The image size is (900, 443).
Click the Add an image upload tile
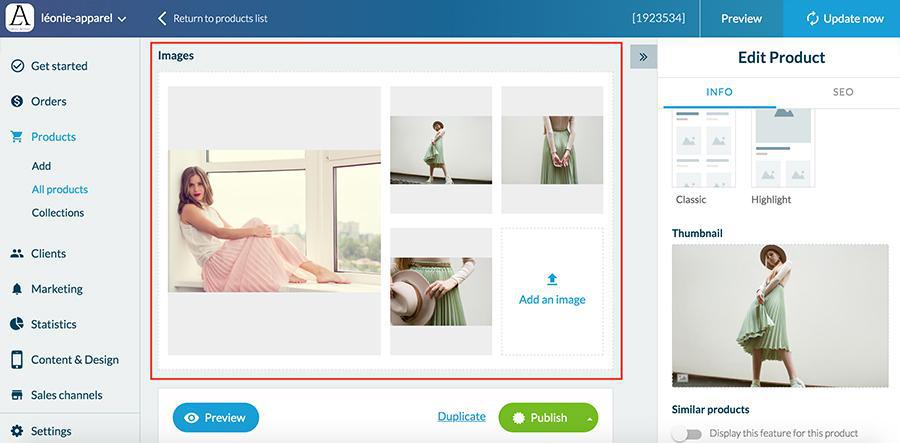click(552, 291)
